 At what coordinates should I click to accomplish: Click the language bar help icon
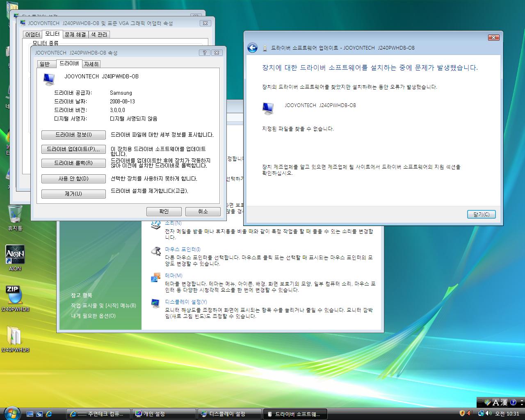[x=513, y=403]
